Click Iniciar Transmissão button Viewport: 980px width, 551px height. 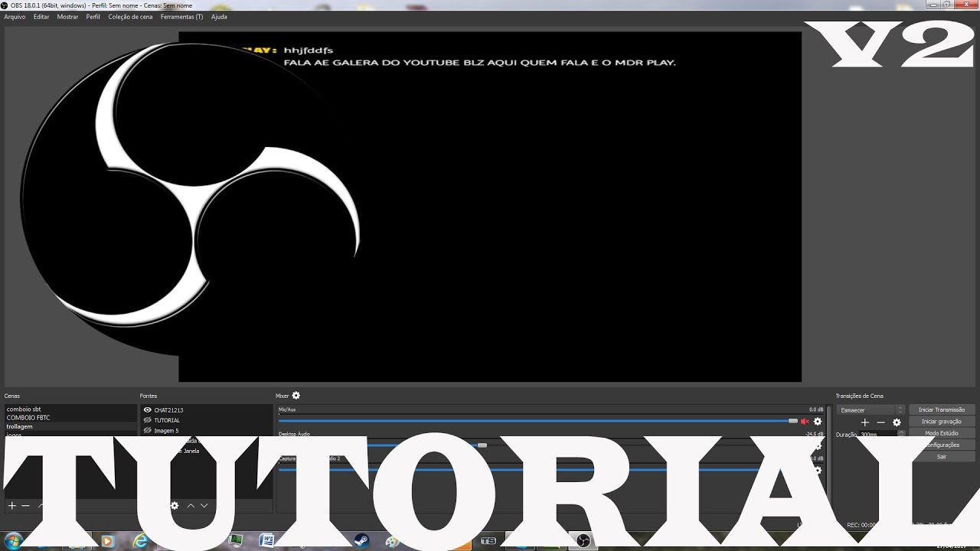pyautogui.click(x=942, y=410)
